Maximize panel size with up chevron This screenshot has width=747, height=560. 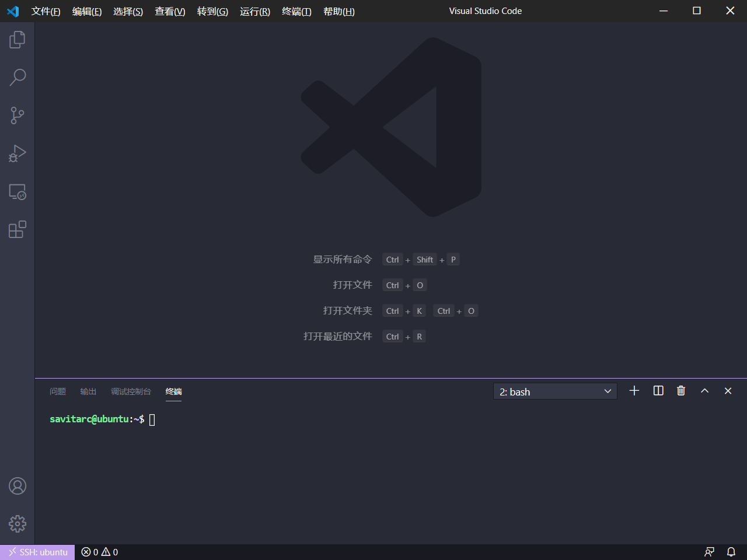[704, 391]
